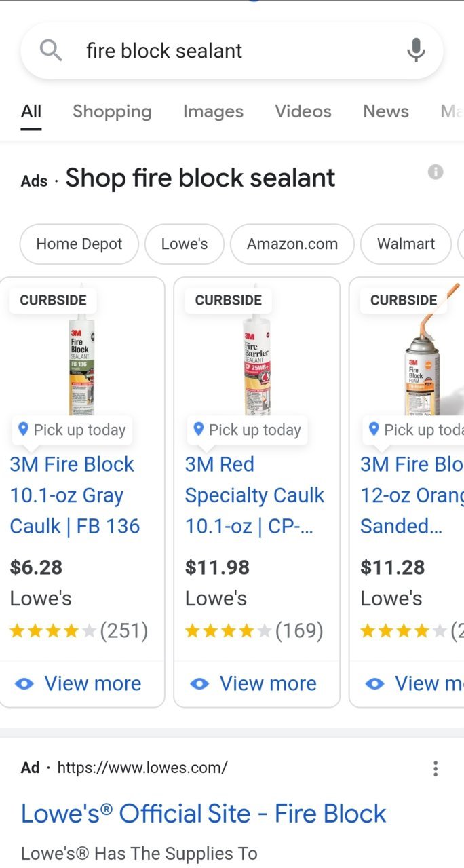Open the Videos tab
The height and width of the screenshot is (868, 464).
[303, 111]
